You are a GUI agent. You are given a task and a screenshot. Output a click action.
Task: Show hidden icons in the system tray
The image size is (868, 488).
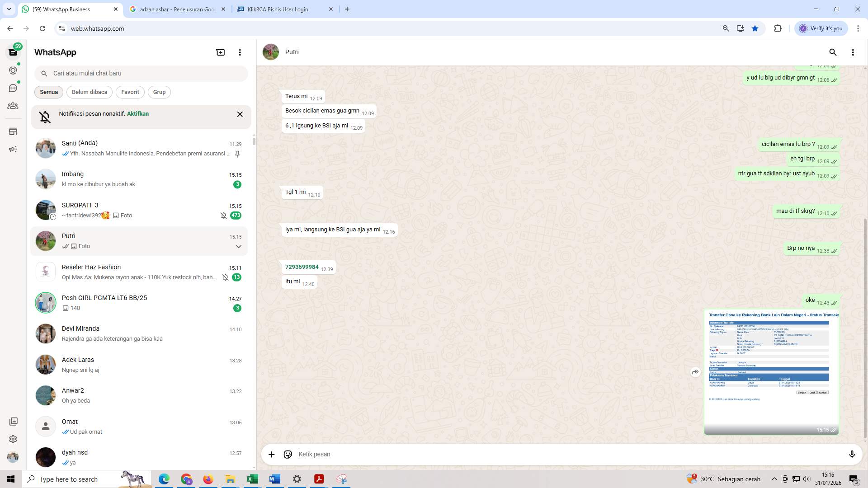pyautogui.click(x=773, y=479)
